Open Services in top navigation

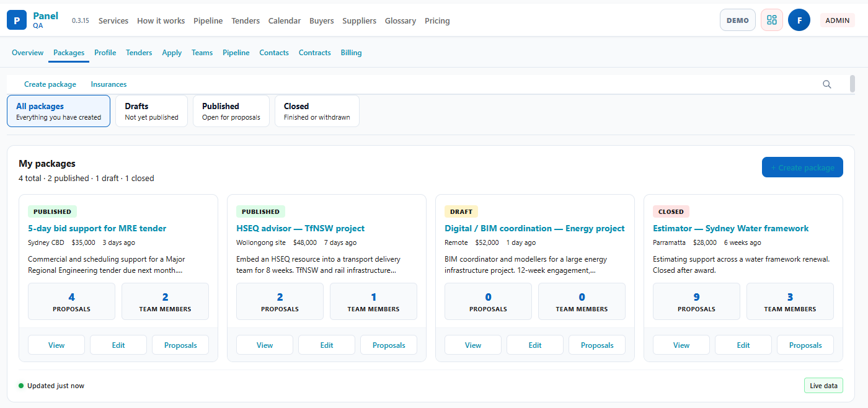113,20
